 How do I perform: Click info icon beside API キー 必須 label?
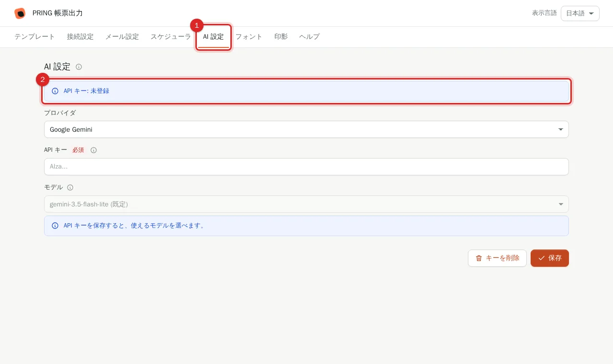point(94,150)
